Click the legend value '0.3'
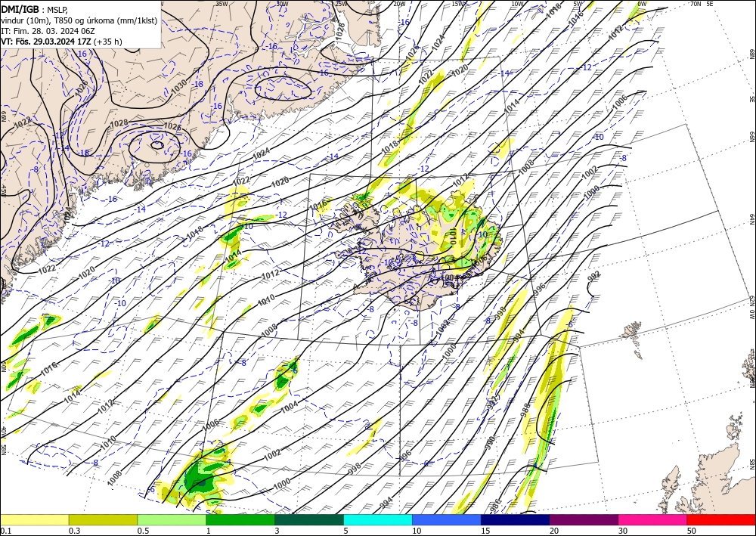The width and height of the screenshot is (756, 536). click(x=74, y=531)
